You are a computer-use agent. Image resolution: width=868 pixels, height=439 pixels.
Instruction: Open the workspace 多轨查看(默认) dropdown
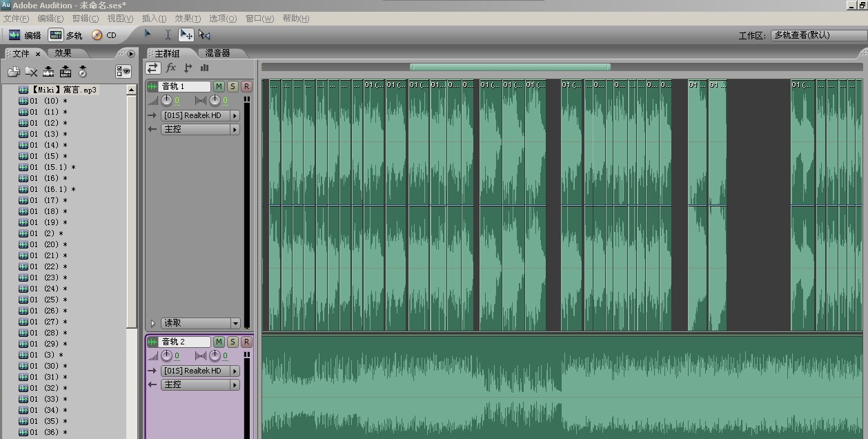(x=818, y=35)
